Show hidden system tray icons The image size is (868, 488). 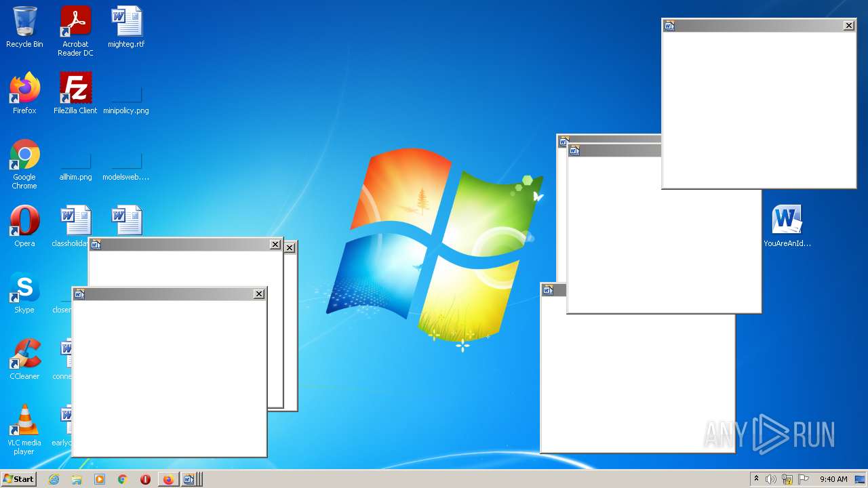(x=756, y=479)
